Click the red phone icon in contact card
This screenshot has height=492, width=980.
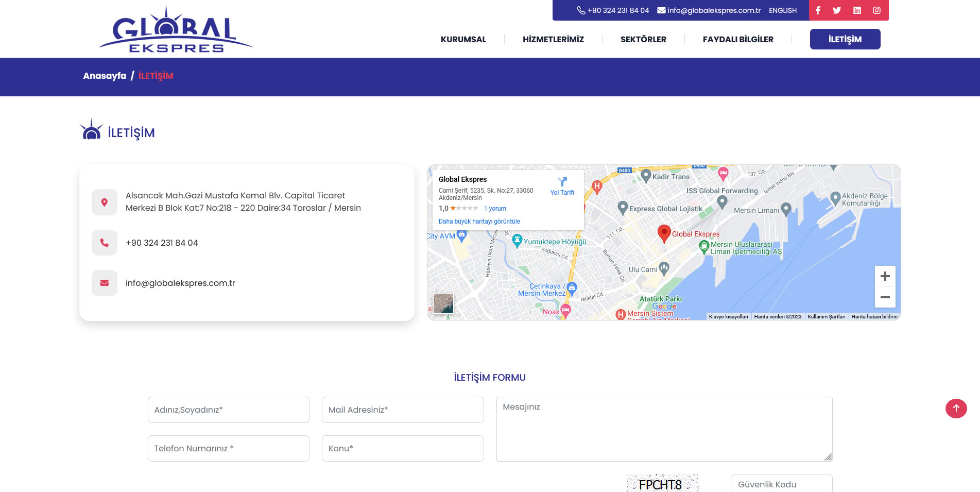105,243
